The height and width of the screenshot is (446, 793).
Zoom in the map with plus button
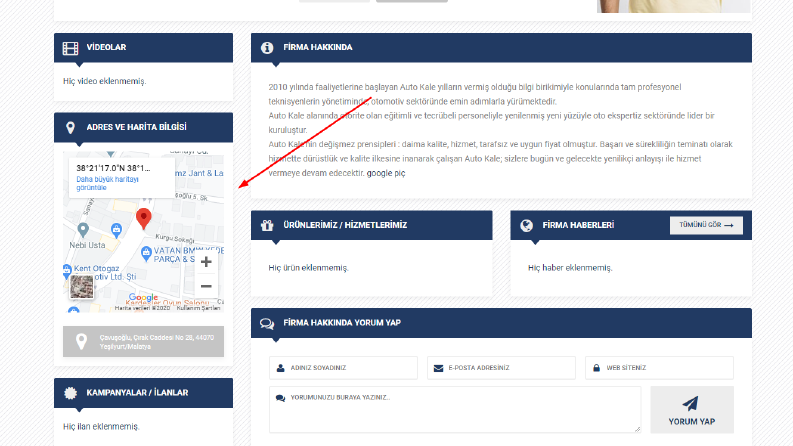(206, 261)
